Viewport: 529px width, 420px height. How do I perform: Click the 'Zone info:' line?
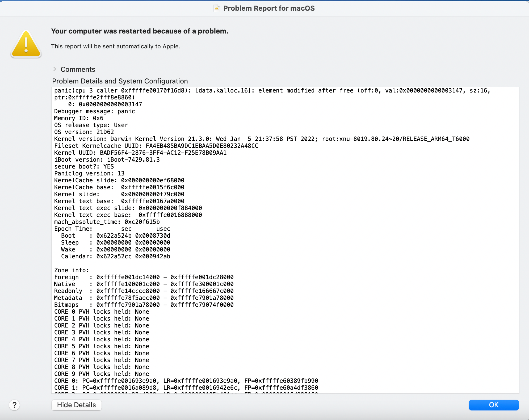point(72,270)
